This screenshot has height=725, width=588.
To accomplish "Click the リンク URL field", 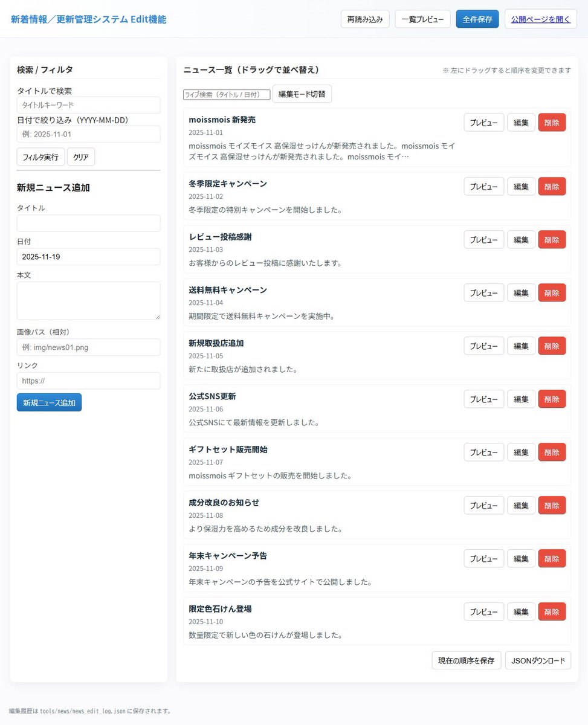I will coord(88,381).
